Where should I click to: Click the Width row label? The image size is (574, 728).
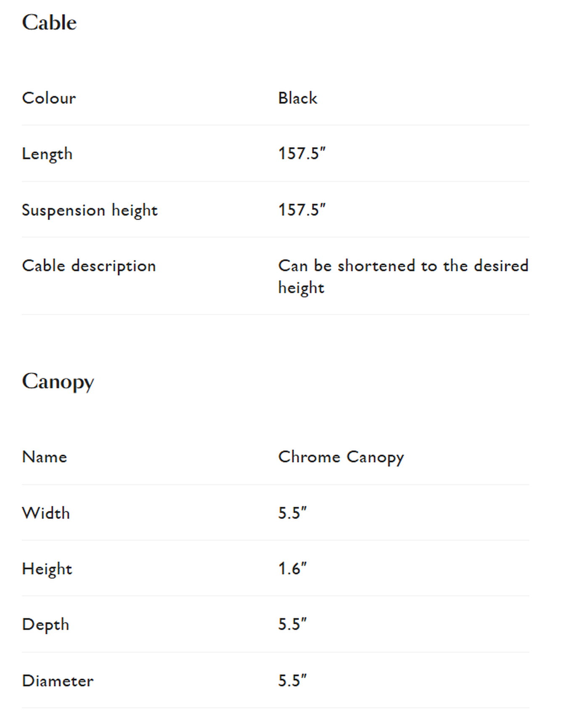[46, 513]
